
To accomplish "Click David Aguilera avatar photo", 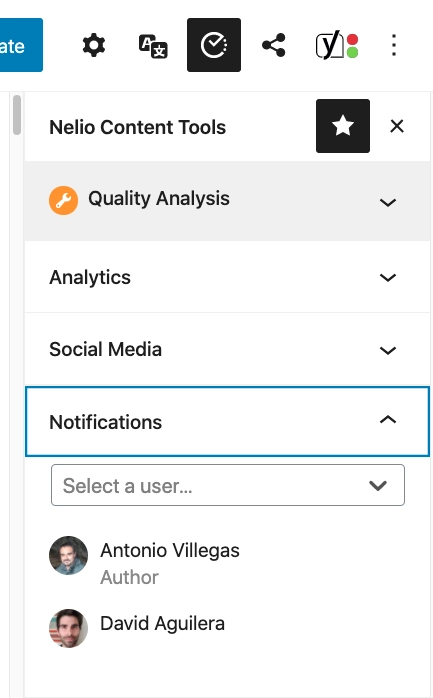I will click(x=68, y=628).
